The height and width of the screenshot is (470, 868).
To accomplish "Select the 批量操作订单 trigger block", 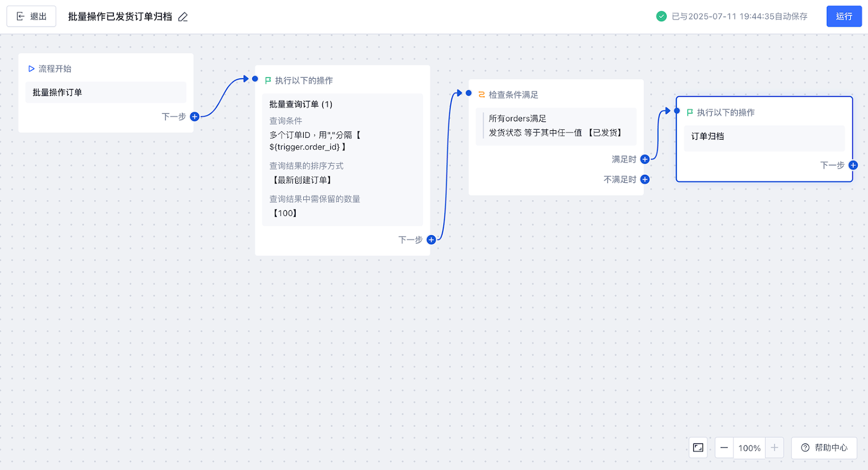I will tap(106, 92).
